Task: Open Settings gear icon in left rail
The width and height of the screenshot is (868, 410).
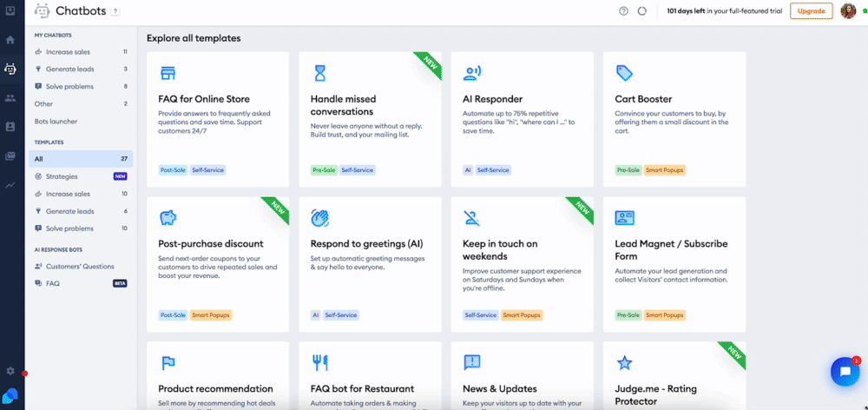Action: [10, 371]
